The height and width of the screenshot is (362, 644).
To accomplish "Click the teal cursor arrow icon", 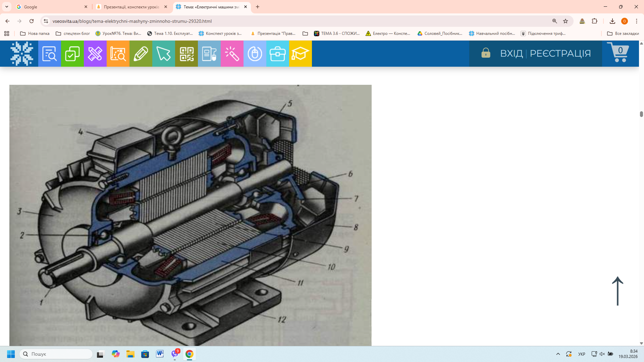I will click(164, 54).
